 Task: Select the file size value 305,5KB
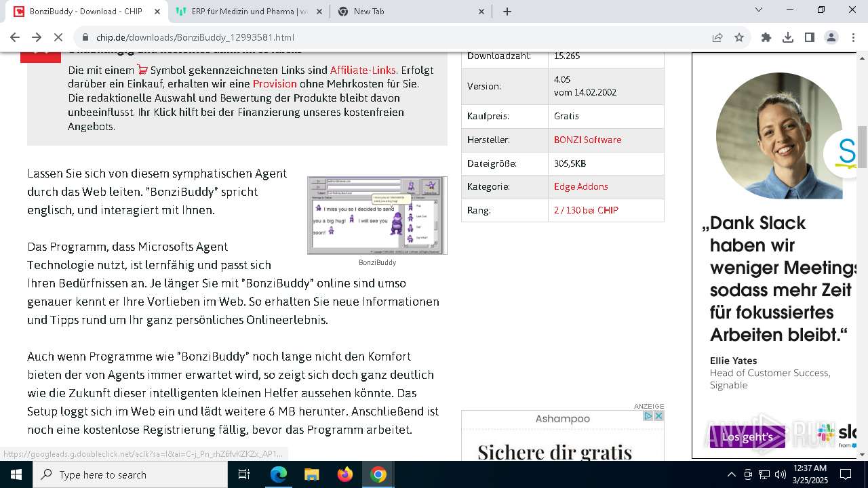[570, 163]
